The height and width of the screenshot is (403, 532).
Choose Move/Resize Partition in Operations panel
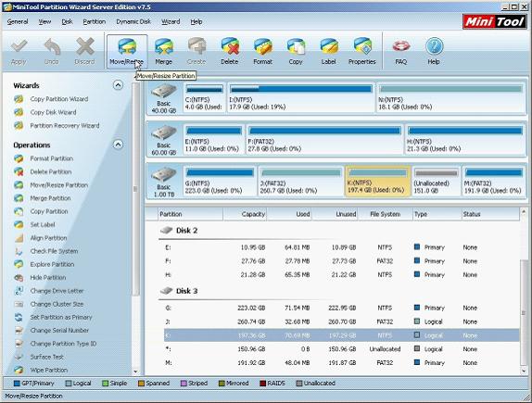(59, 185)
